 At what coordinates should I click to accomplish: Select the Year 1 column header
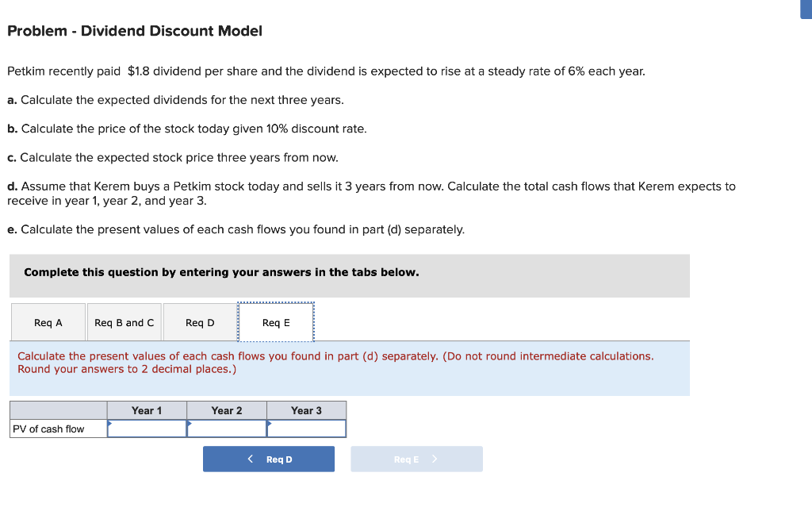(147, 410)
